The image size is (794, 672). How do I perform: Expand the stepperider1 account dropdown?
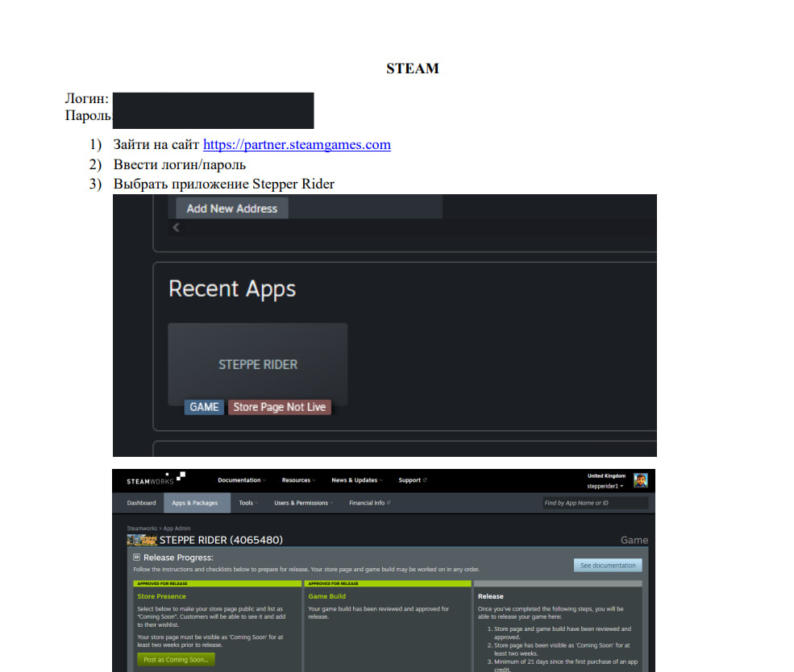605,486
